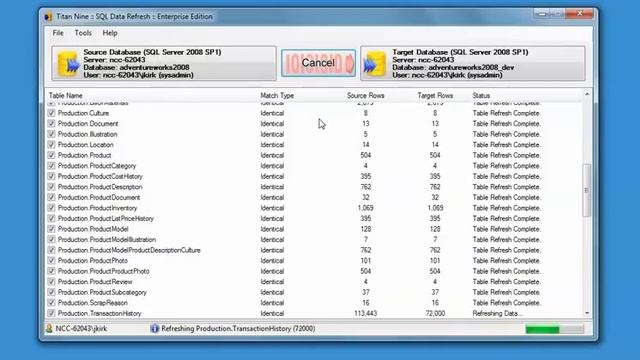Click the scrollbar up arrow
Screen dimensions: 640x360
click(x=587, y=94)
